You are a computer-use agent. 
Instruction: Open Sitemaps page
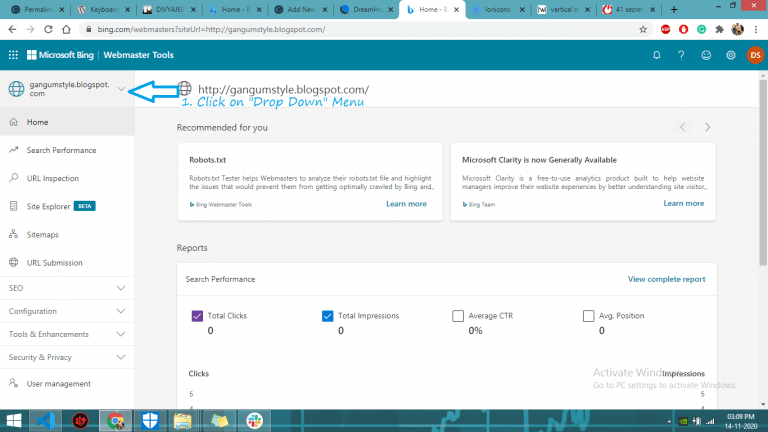click(x=67, y=235)
